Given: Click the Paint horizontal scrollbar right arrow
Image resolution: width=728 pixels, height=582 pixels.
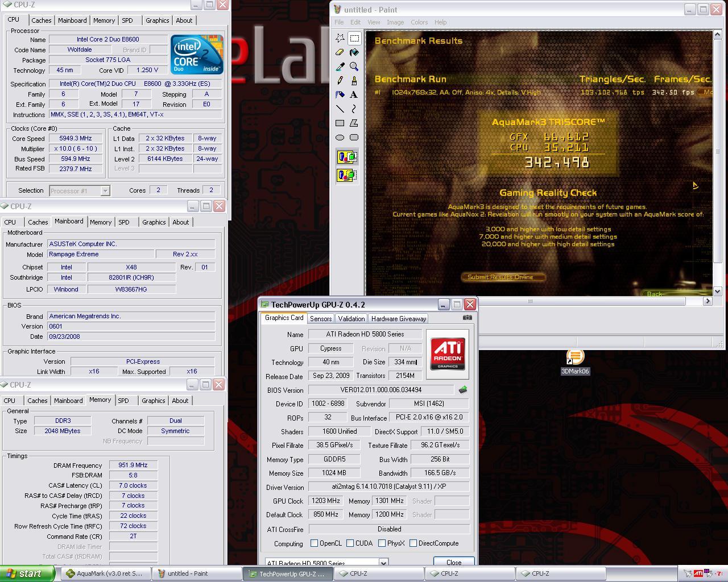Looking at the screenshot, I should point(708,301).
